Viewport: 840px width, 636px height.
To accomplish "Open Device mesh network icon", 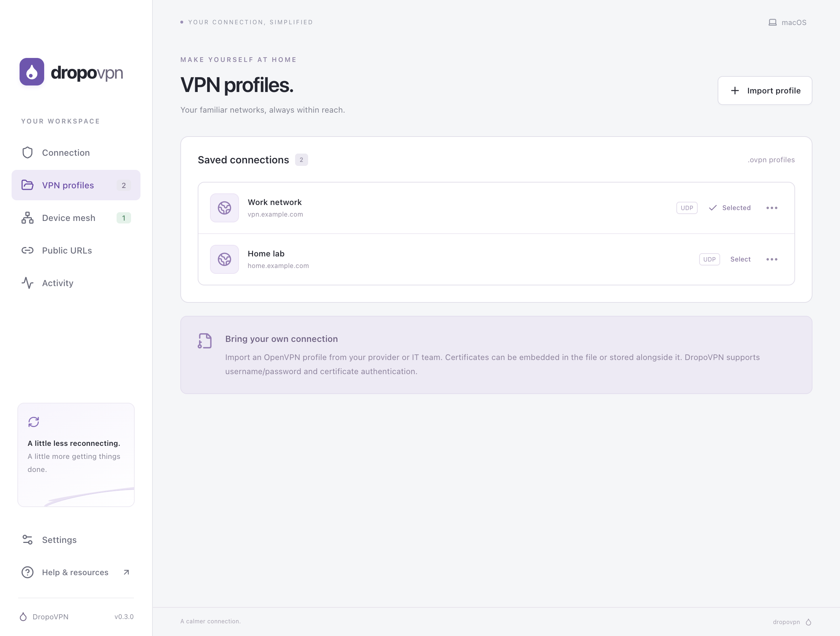I will coord(28,218).
